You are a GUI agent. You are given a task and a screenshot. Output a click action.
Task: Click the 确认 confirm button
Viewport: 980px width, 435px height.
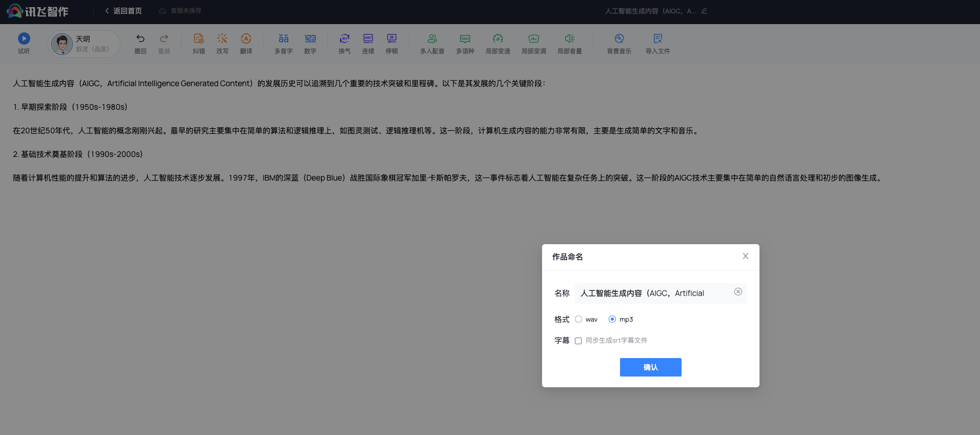click(x=650, y=367)
